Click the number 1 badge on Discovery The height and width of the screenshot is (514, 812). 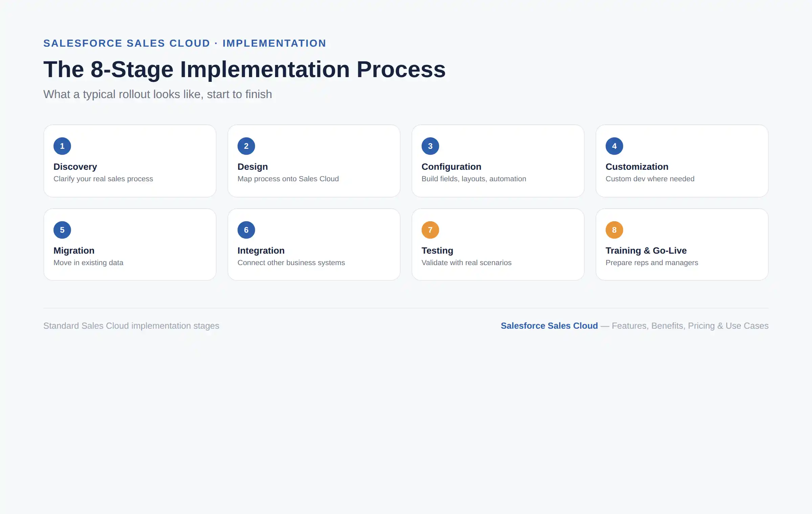(x=62, y=146)
